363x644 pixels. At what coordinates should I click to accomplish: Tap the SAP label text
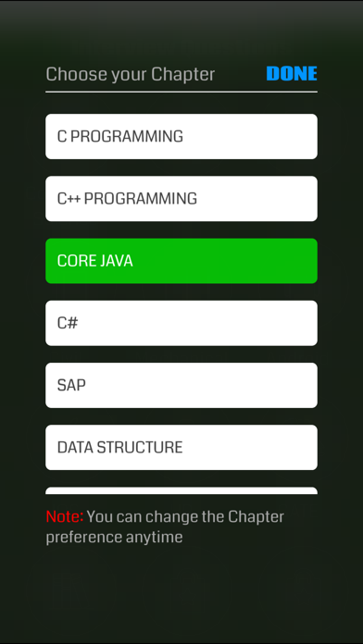pyautogui.click(x=71, y=385)
